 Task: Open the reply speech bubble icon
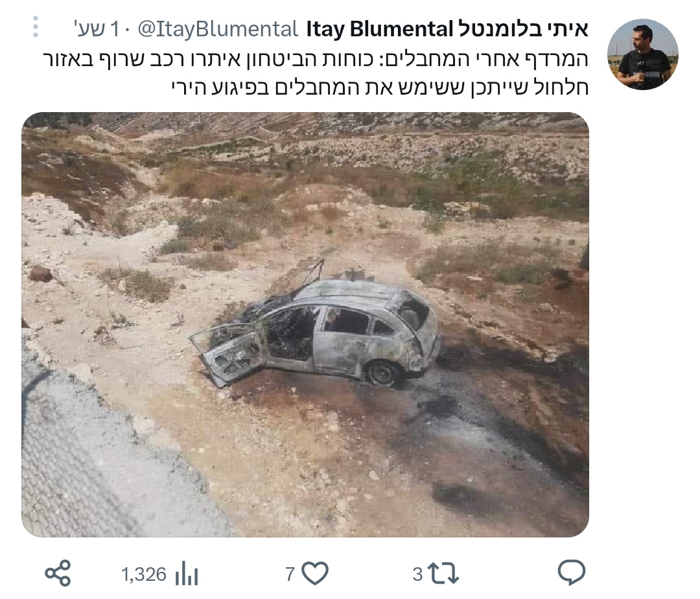[x=572, y=572]
